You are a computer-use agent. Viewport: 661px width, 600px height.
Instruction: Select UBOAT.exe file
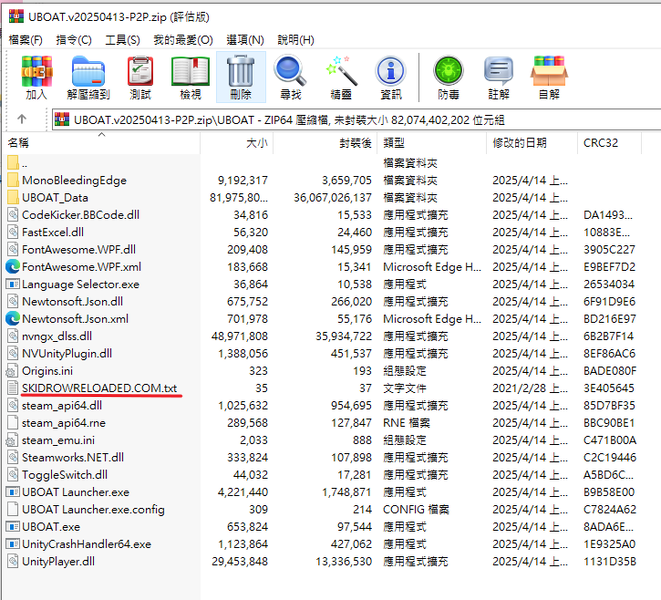[x=51, y=526]
